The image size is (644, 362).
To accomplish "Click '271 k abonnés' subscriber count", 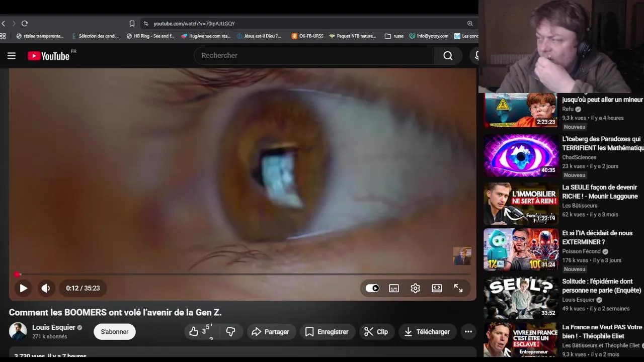I will pyautogui.click(x=50, y=337).
